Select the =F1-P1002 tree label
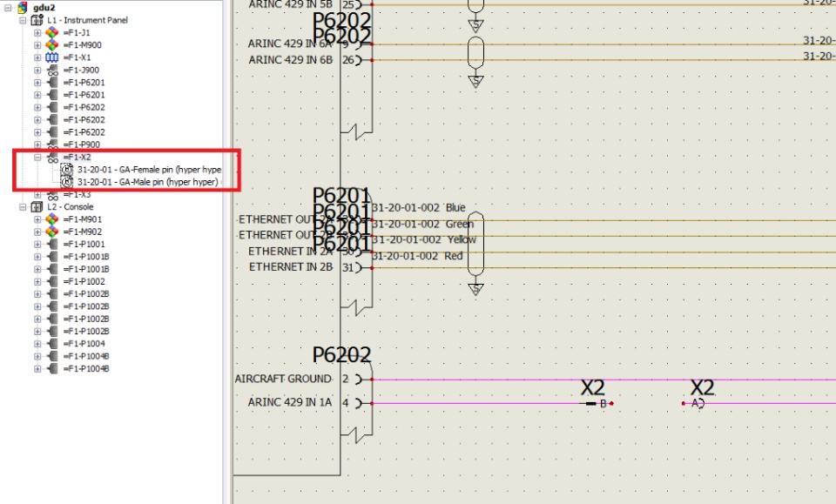This screenshot has width=836, height=504. pos(84,281)
